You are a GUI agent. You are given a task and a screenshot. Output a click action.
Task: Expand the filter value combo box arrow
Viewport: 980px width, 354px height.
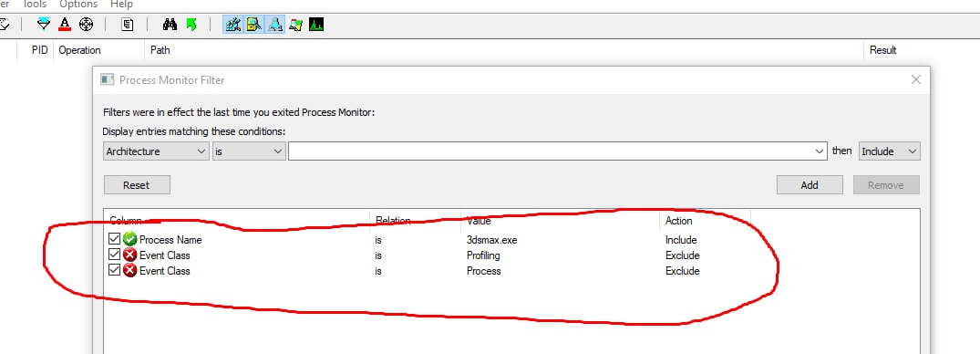820,151
